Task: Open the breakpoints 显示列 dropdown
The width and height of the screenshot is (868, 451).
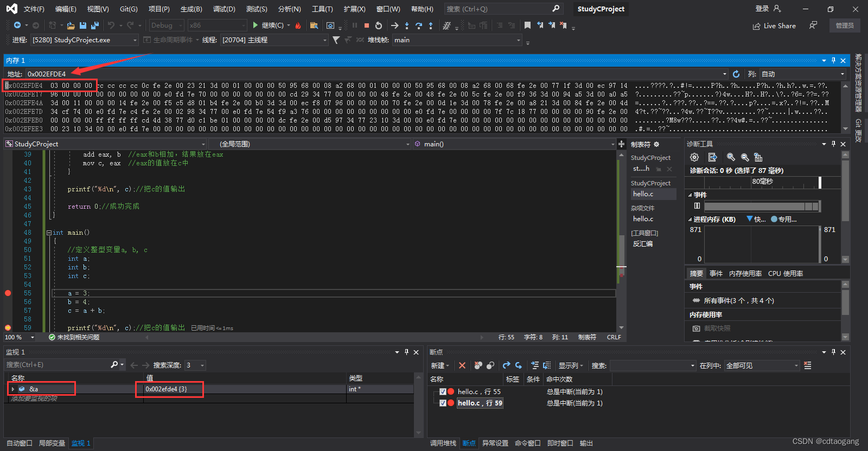Action: point(571,365)
